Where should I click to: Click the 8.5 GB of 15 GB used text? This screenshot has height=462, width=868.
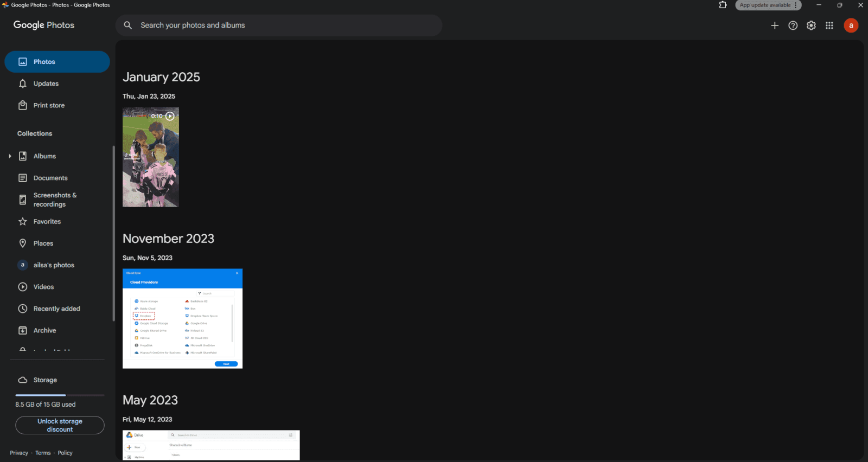pos(46,405)
